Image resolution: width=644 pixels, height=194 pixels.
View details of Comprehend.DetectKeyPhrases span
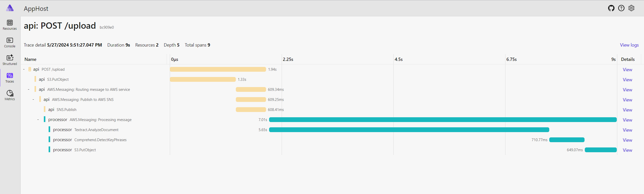[627, 140]
